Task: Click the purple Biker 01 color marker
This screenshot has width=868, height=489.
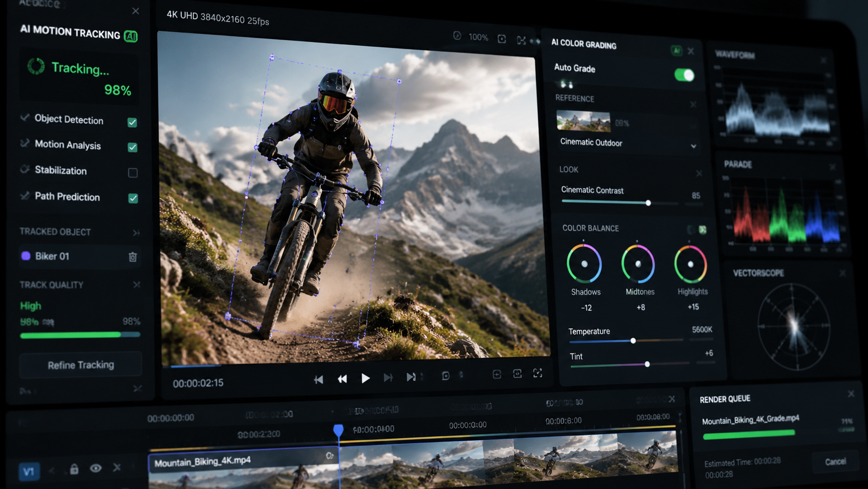Action: tap(25, 256)
